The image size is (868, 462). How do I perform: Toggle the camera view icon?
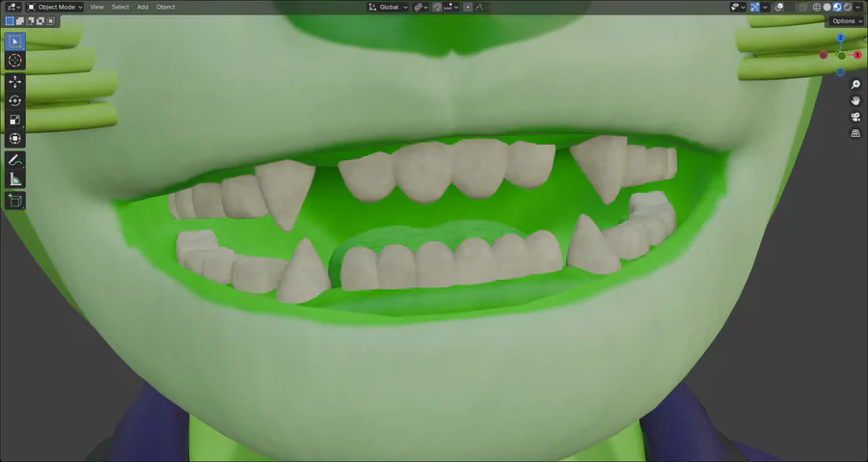[x=855, y=118]
